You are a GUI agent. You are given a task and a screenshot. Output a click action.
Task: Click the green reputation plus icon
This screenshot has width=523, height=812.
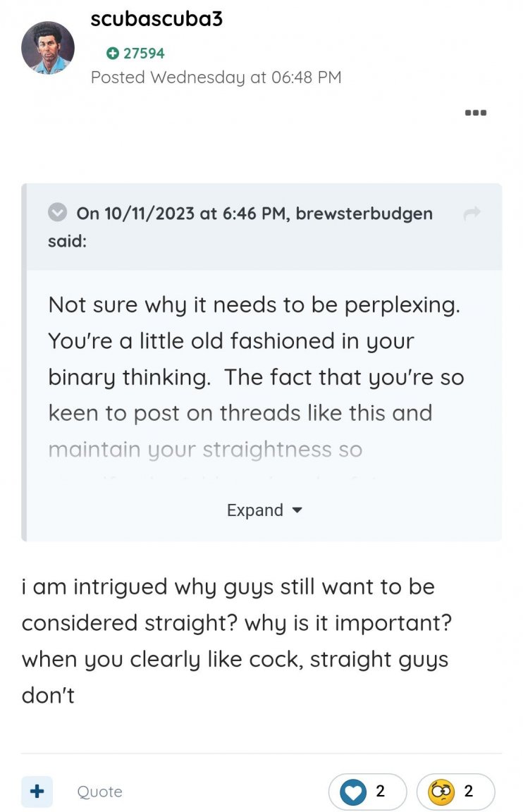(x=112, y=54)
